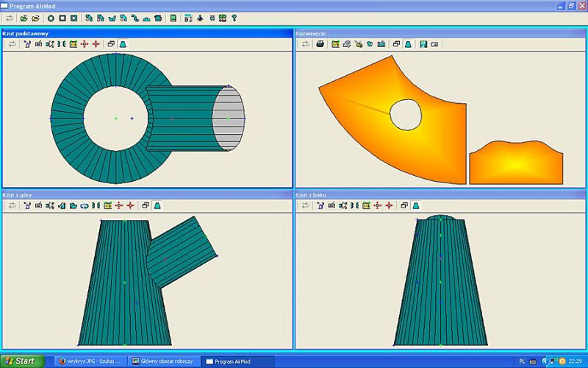Click the first open folder icon in main toolbar
The image size is (588, 368).
(x=24, y=18)
